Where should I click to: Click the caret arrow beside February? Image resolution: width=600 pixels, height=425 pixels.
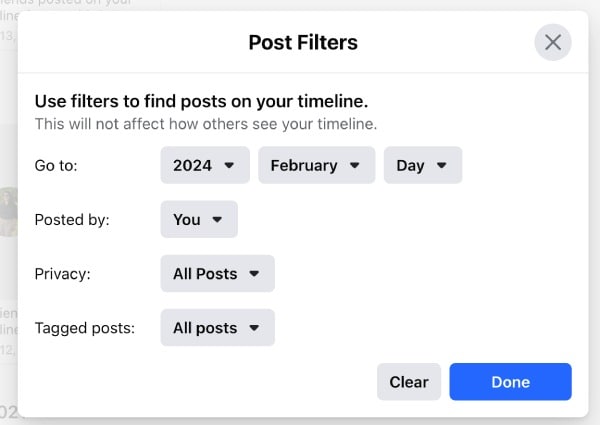click(354, 166)
